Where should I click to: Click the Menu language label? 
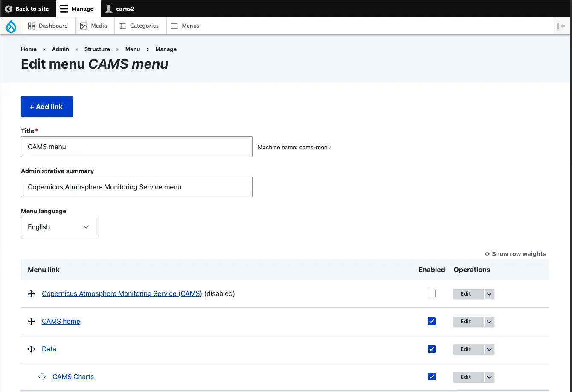44,211
